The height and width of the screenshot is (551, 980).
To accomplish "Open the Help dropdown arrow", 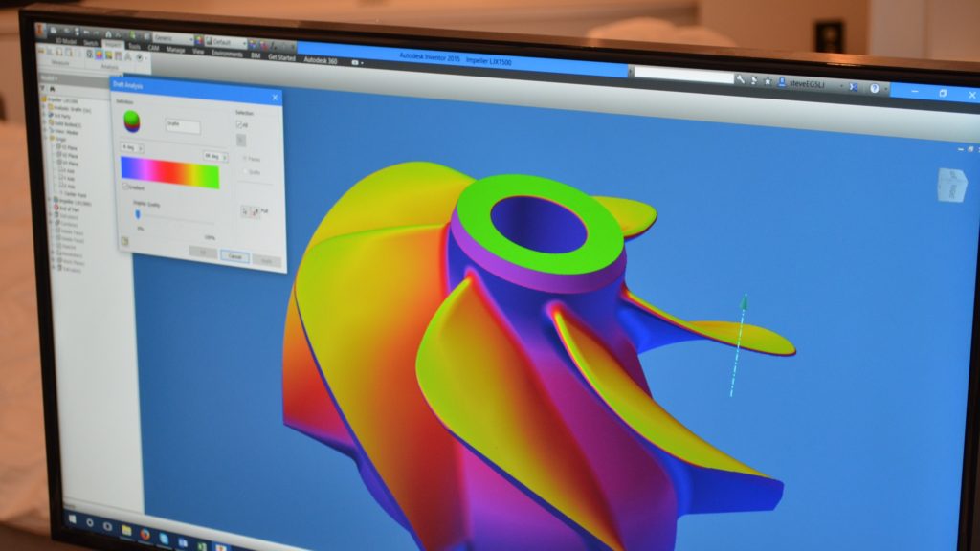I will pos(885,89).
